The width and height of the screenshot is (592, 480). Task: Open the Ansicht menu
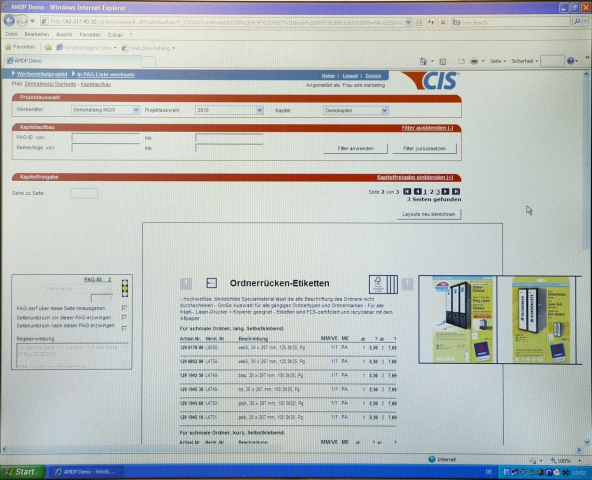(64, 35)
